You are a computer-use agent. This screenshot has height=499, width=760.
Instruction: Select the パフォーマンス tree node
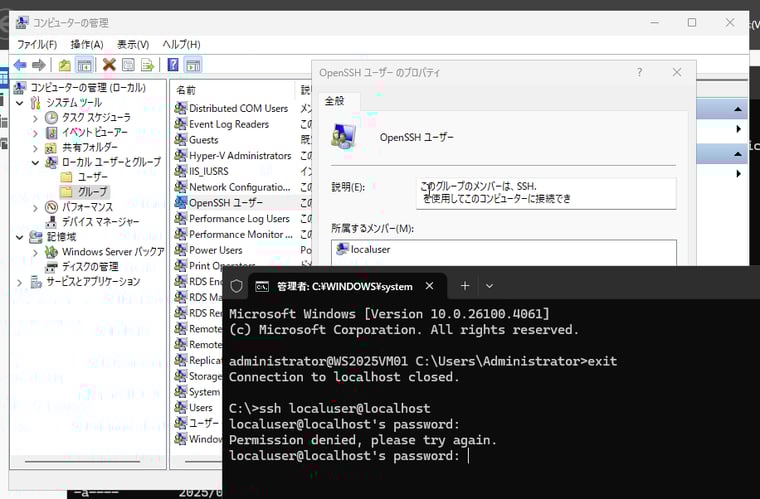coord(87,207)
